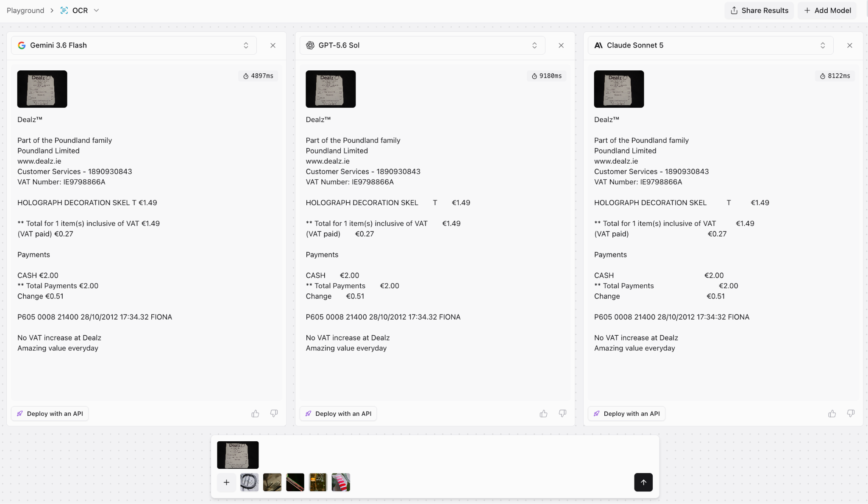Click the Anthropic logo in Claude selector
The height and width of the screenshot is (504, 868).
coord(598,45)
